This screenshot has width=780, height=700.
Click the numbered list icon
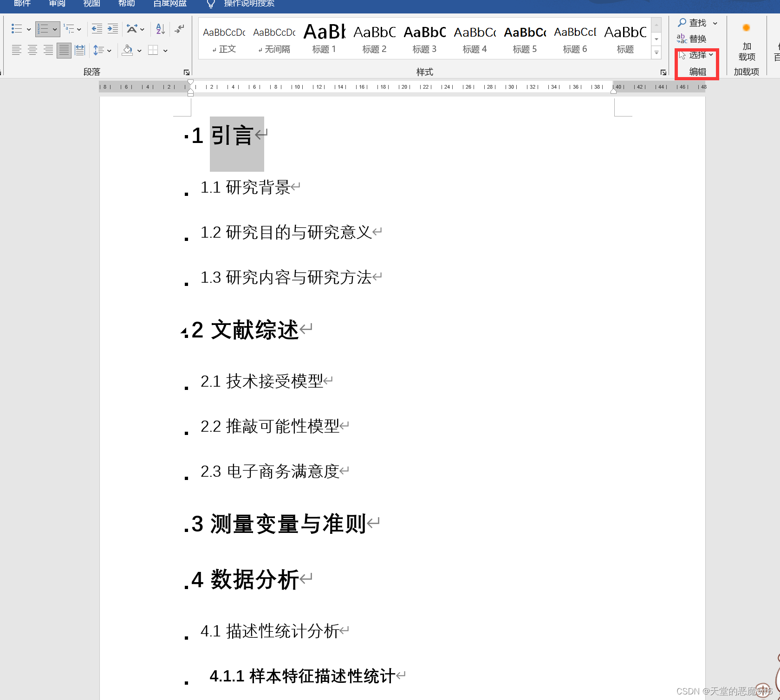coord(43,29)
